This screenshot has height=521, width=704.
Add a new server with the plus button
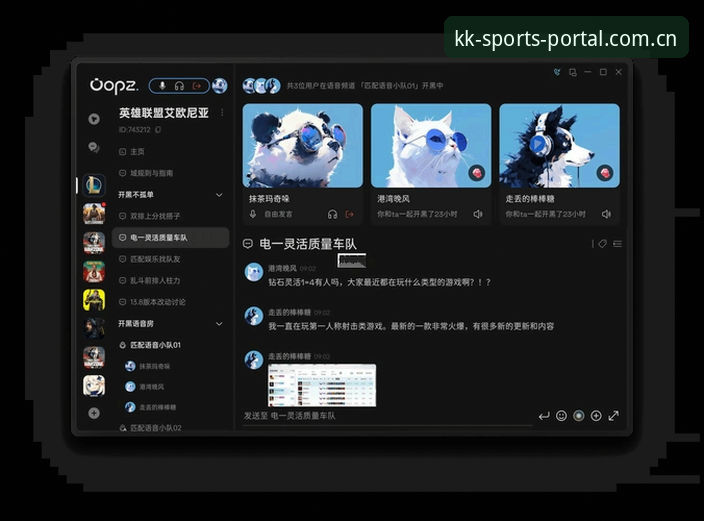click(94, 413)
